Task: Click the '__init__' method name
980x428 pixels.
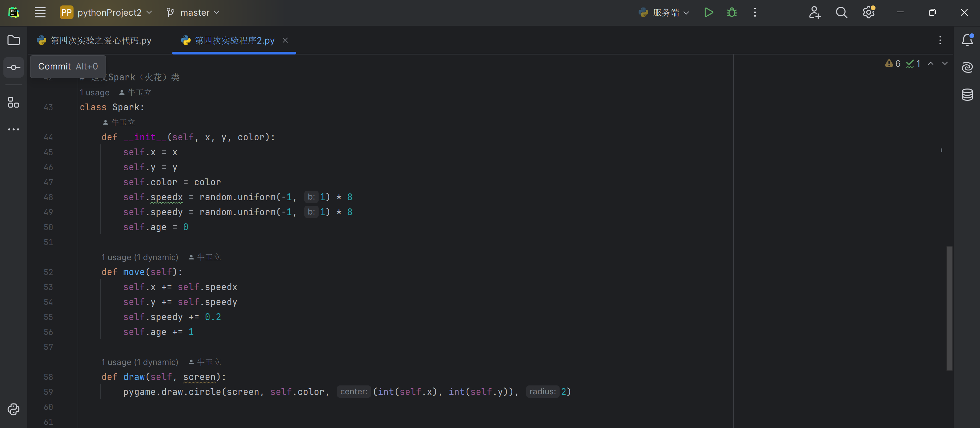Action: point(145,137)
